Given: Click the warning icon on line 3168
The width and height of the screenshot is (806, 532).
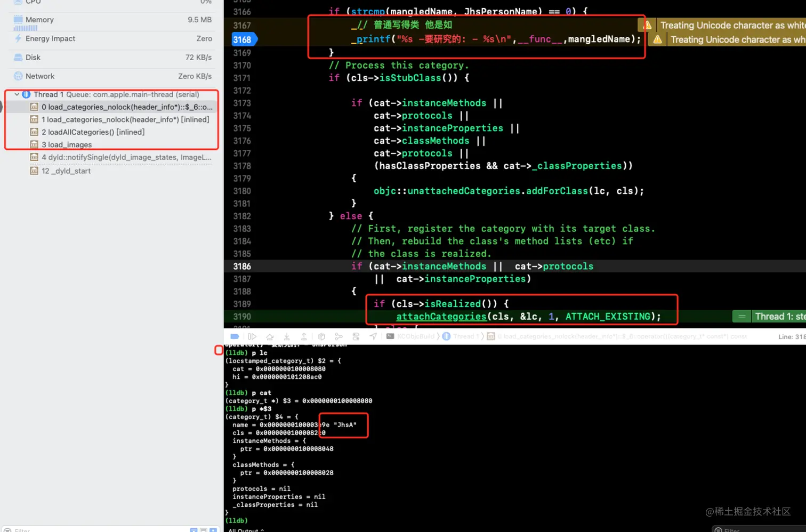Looking at the screenshot, I should point(657,39).
